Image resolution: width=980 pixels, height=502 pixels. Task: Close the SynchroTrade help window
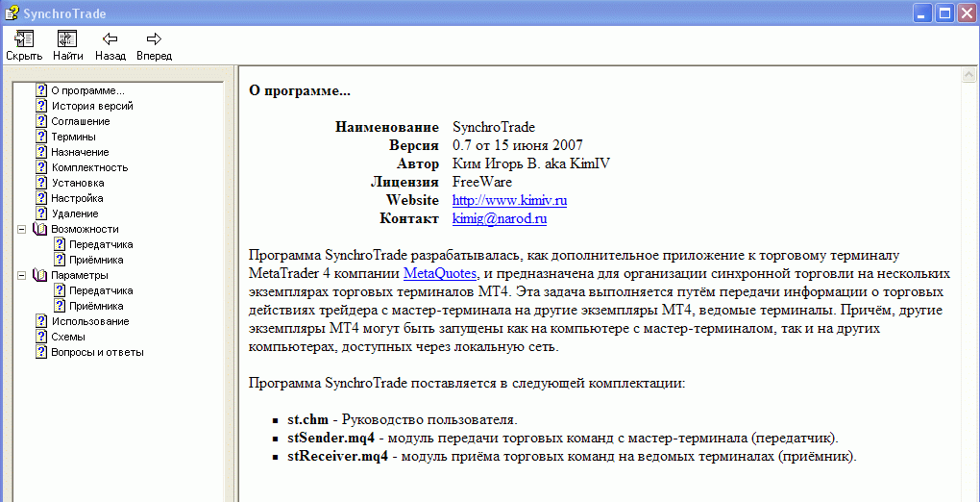967,13
